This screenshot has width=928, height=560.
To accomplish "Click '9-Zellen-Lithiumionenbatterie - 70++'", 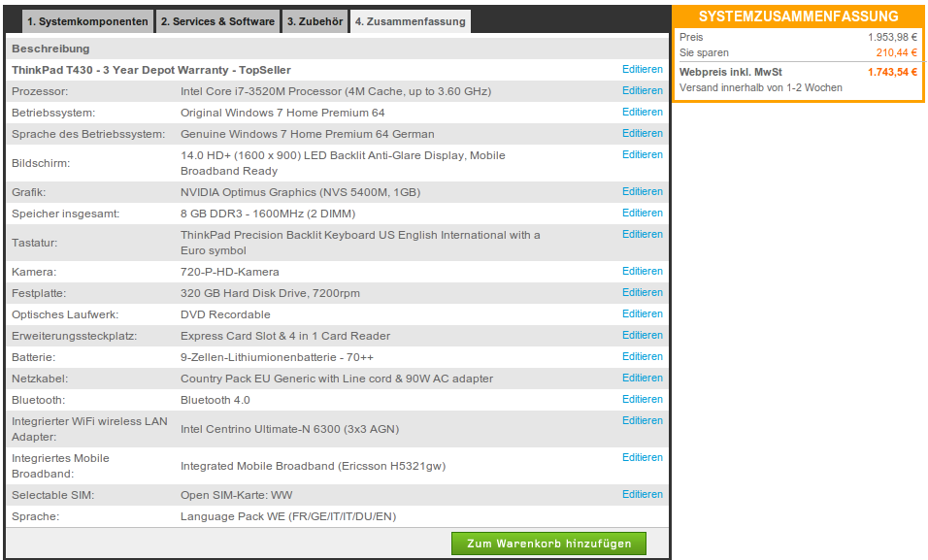I will click(x=277, y=357).
